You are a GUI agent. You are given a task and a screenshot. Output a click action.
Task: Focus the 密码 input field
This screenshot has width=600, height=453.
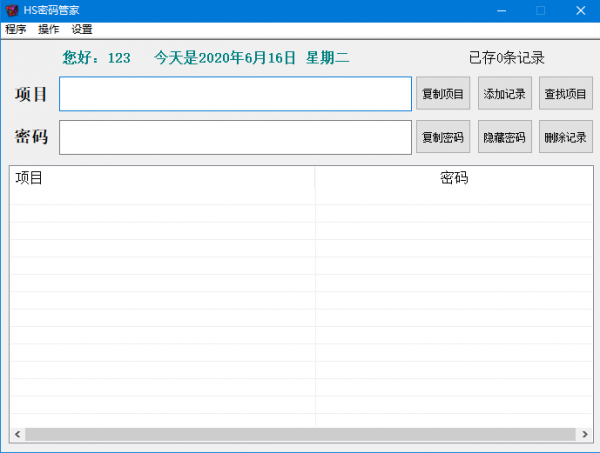tap(235, 137)
